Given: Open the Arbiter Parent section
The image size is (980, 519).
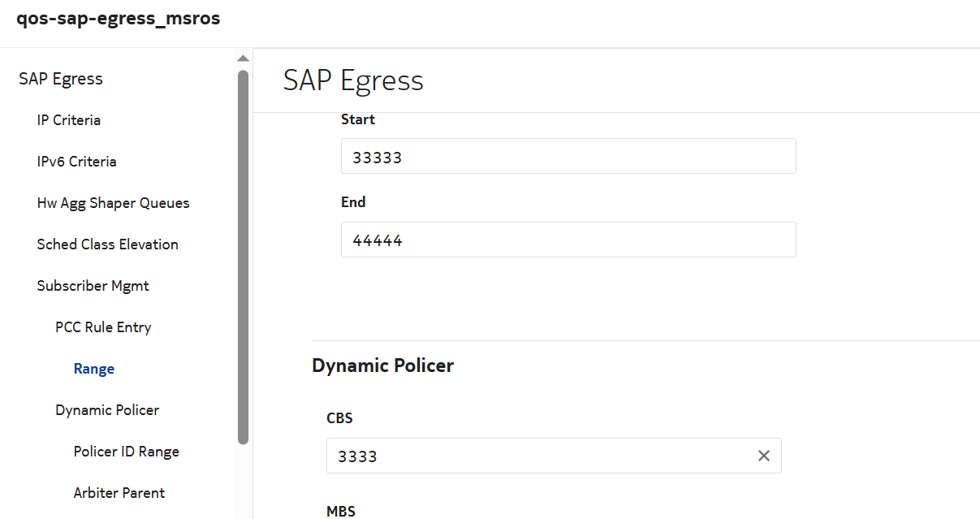Looking at the screenshot, I should 119,493.
